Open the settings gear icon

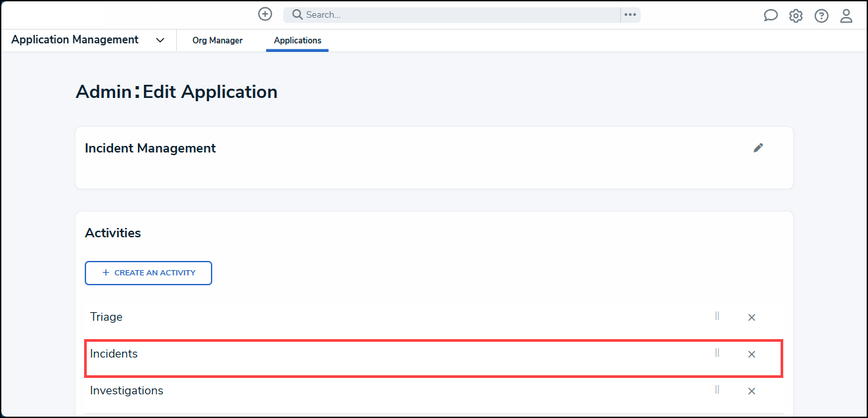click(x=796, y=16)
